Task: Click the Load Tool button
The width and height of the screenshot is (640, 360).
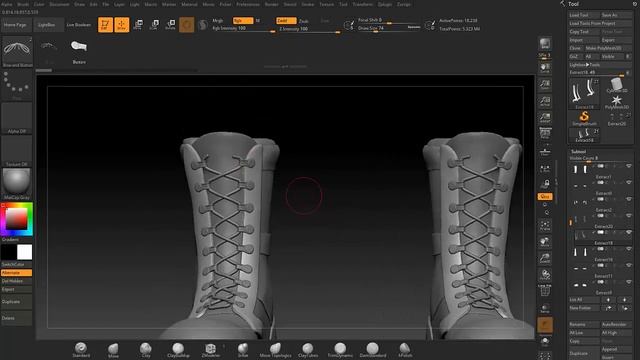Action: 584,15
